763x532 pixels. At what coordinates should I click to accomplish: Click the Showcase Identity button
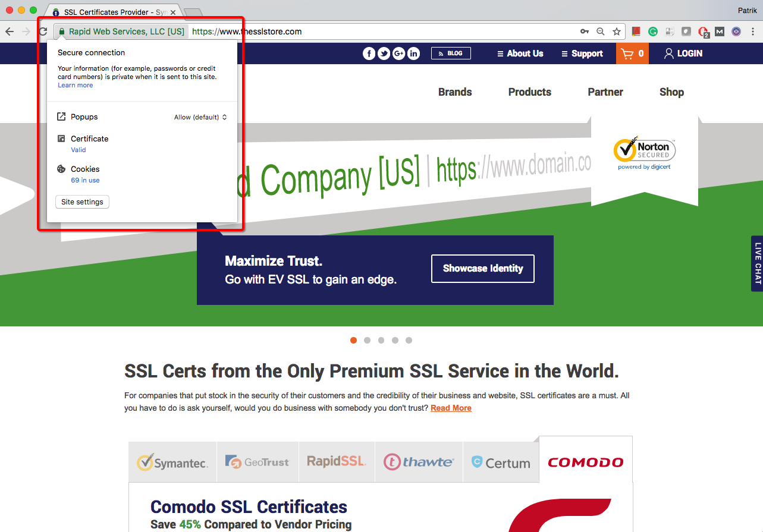point(483,269)
